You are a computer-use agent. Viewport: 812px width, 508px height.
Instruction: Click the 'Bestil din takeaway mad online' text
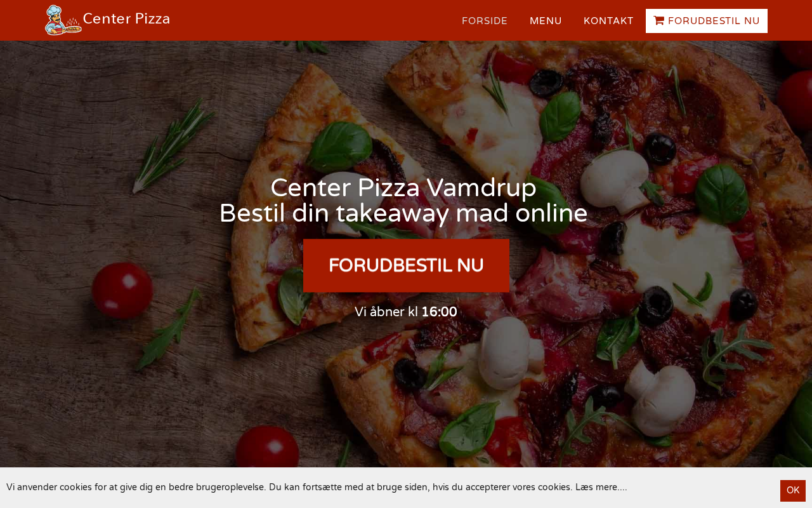[403, 213]
